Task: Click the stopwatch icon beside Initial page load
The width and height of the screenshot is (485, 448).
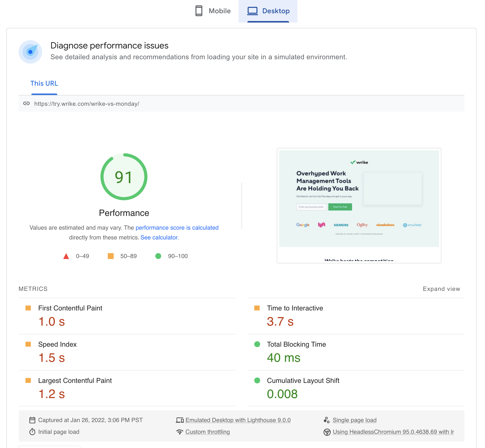Action: (x=32, y=432)
